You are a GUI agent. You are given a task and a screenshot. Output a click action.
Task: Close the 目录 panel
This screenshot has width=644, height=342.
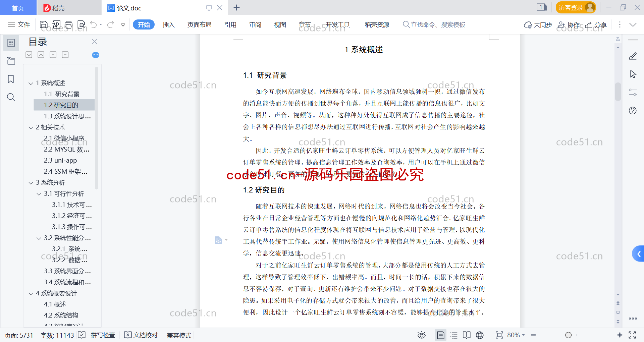tap(94, 41)
